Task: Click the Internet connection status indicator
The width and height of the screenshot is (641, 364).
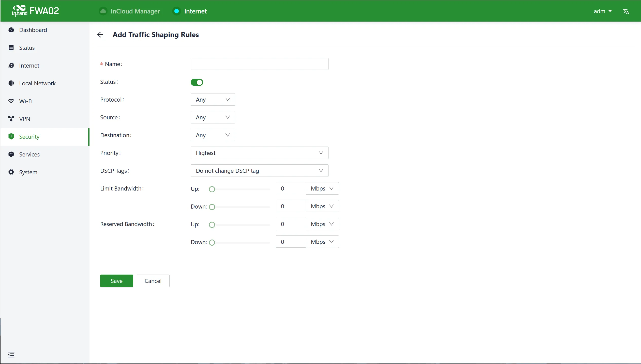Action: pos(176,11)
